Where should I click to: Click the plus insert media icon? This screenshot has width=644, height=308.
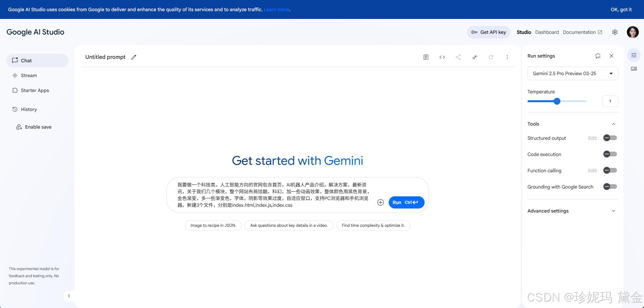tap(381, 202)
